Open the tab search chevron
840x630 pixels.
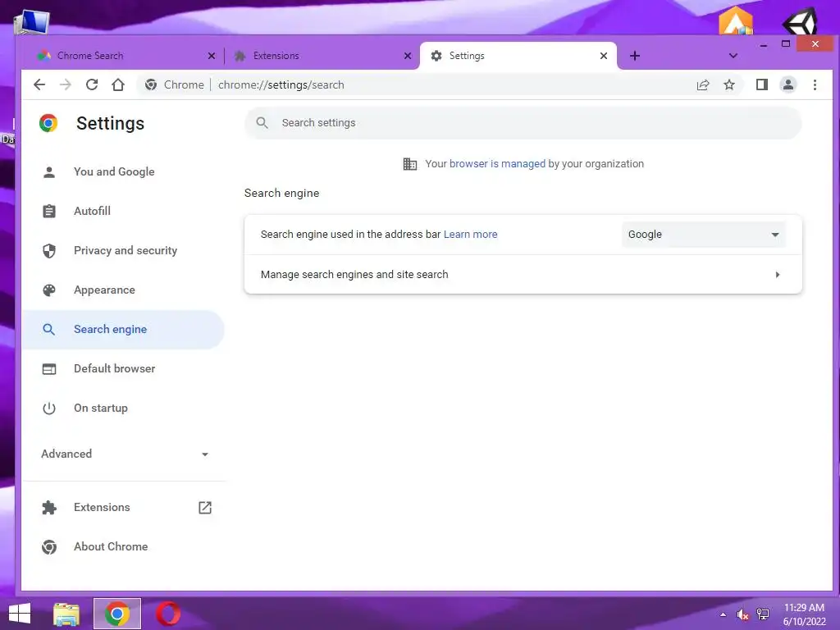[x=733, y=56]
